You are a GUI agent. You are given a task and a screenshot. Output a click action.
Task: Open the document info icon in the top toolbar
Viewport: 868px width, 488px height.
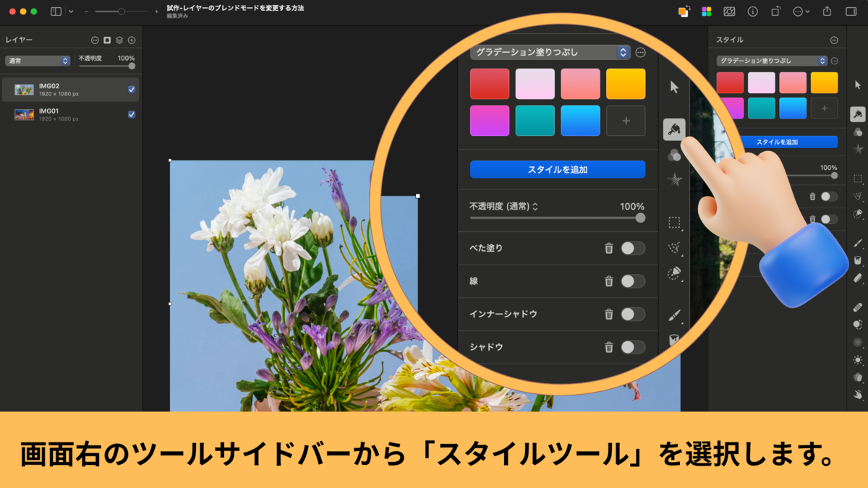(752, 12)
